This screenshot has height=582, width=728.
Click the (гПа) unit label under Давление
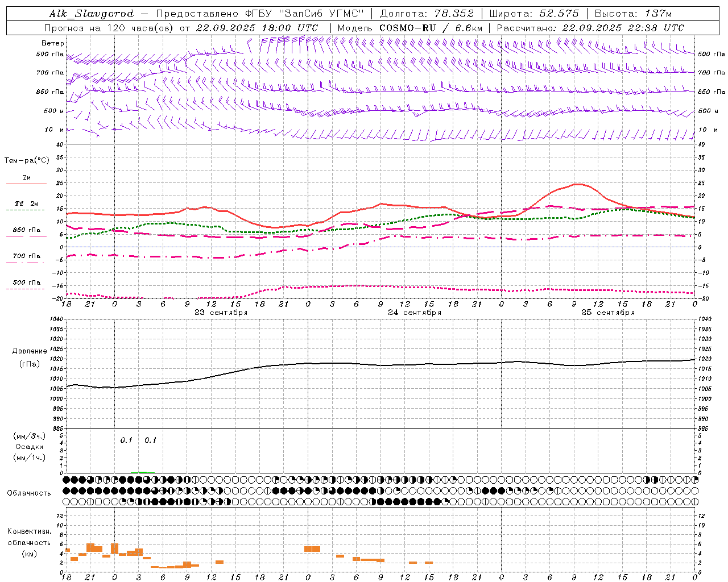pyautogui.click(x=30, y=364)
